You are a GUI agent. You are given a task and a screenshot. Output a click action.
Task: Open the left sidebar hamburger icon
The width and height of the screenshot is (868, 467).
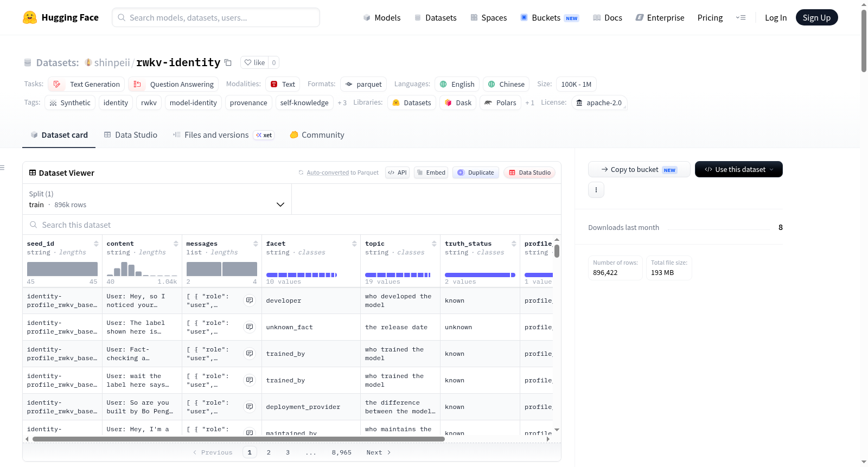pos(2,168)
